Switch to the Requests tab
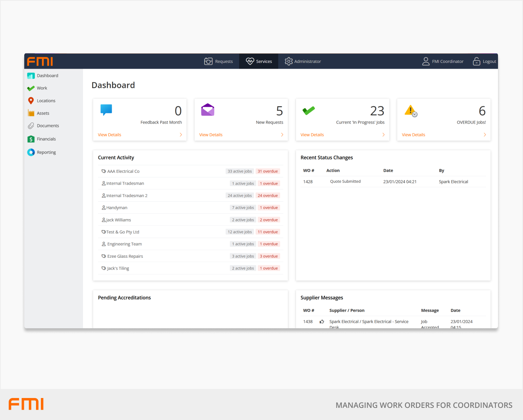The image size is (523, 420). 219,61
